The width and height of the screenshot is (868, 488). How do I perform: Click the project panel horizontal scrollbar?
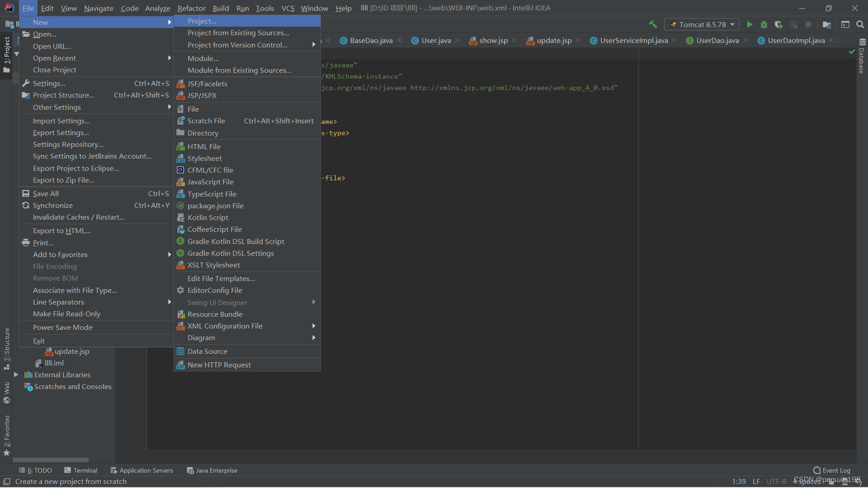pos(50,460)
